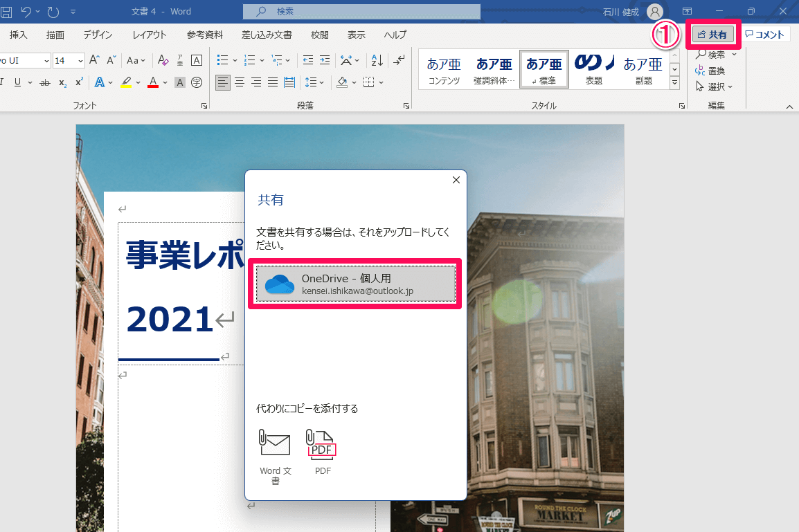The width and height of the screenshot is (799, 532).
Task: Click the title bar search field
Action: (x=361, y=11)
